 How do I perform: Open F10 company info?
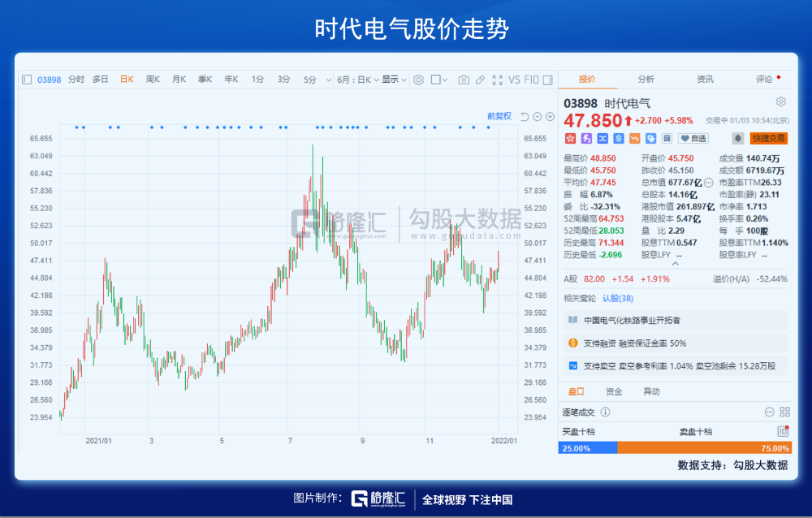coord(531,80)
